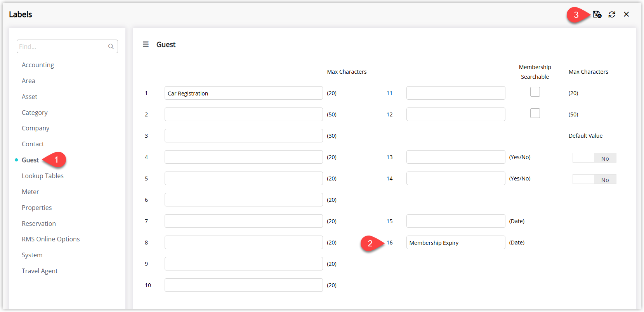Select Company in the labels list
The width and height of the screenshot is (644, 312).
click(35, 128)
